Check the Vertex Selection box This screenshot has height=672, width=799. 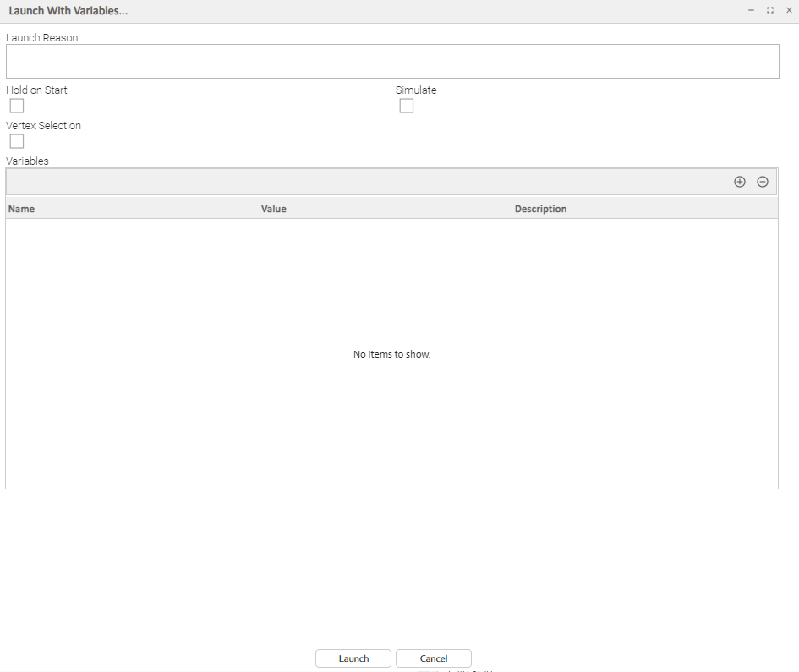click(17, 141)
